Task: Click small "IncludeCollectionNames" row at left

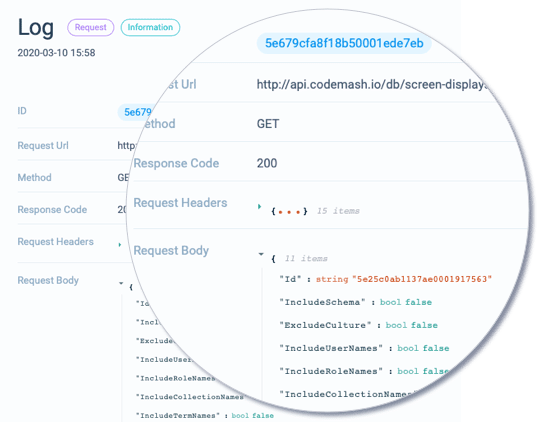Action: tap(190, 397)
